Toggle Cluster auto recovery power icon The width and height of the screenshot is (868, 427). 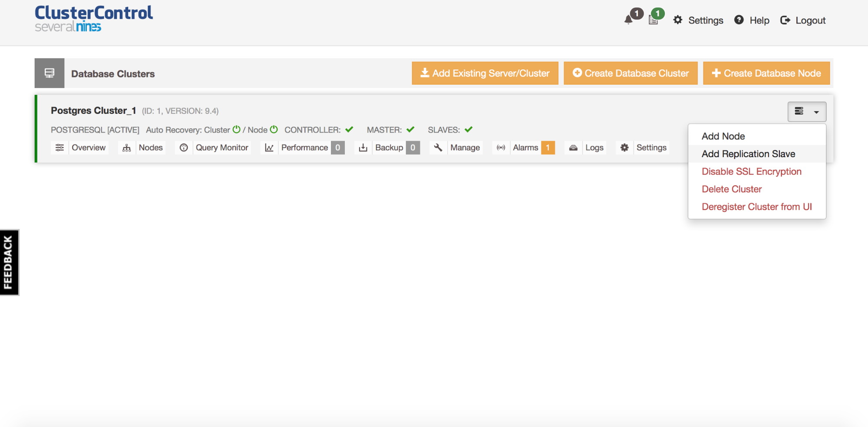coord(237,129)
